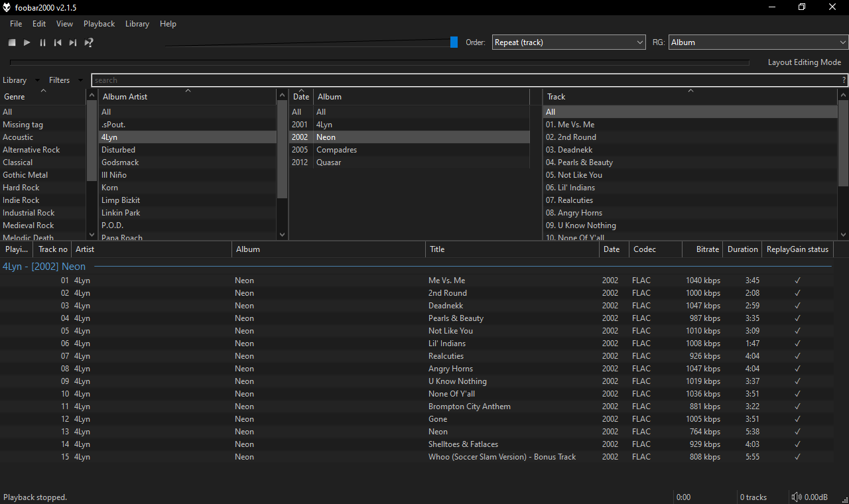This screenshot has width=849, height=504.
Task: Select Disturbed in Album Artist list
Action: pos(188,150)
